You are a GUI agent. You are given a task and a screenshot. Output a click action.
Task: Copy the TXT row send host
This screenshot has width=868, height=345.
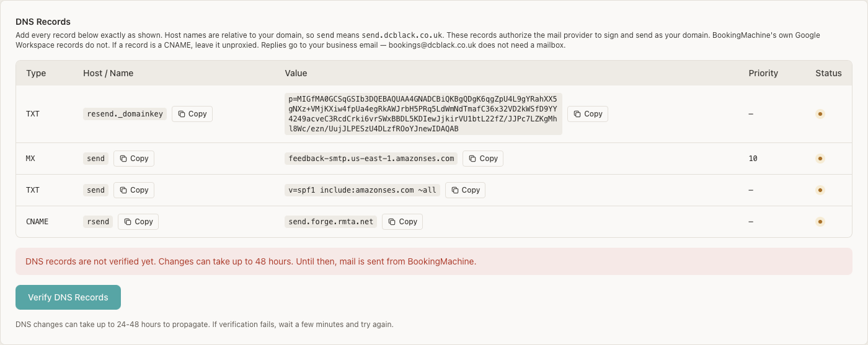click(134, 190)
